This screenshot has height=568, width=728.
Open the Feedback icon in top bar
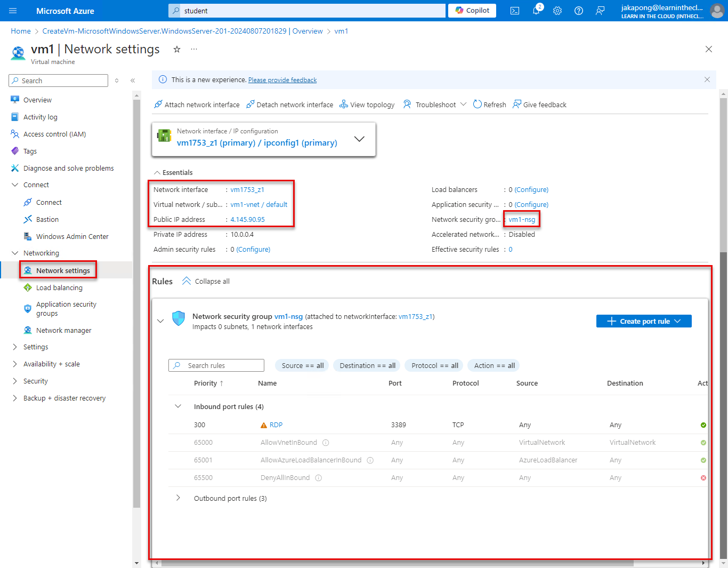[x=600, y=11]
